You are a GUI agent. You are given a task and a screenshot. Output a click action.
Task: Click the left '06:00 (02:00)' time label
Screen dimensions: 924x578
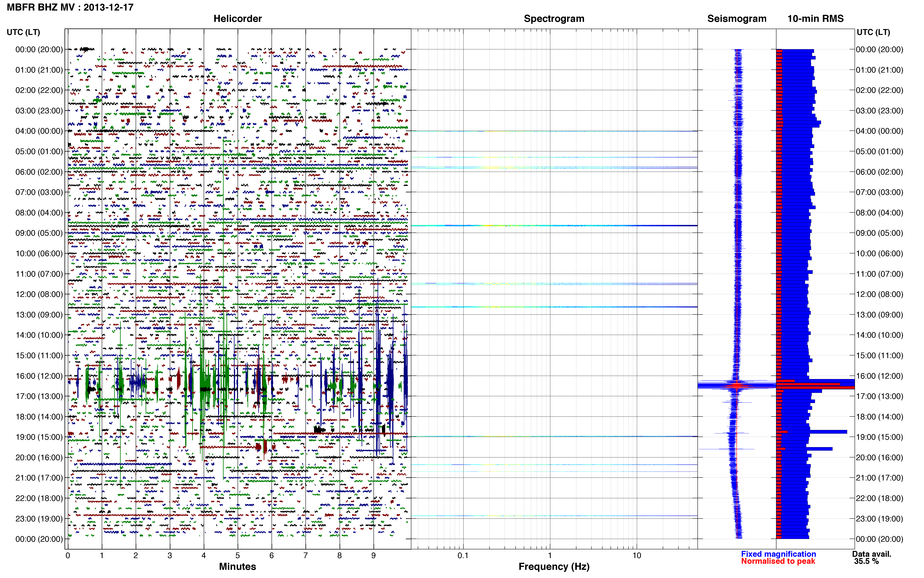39,172
